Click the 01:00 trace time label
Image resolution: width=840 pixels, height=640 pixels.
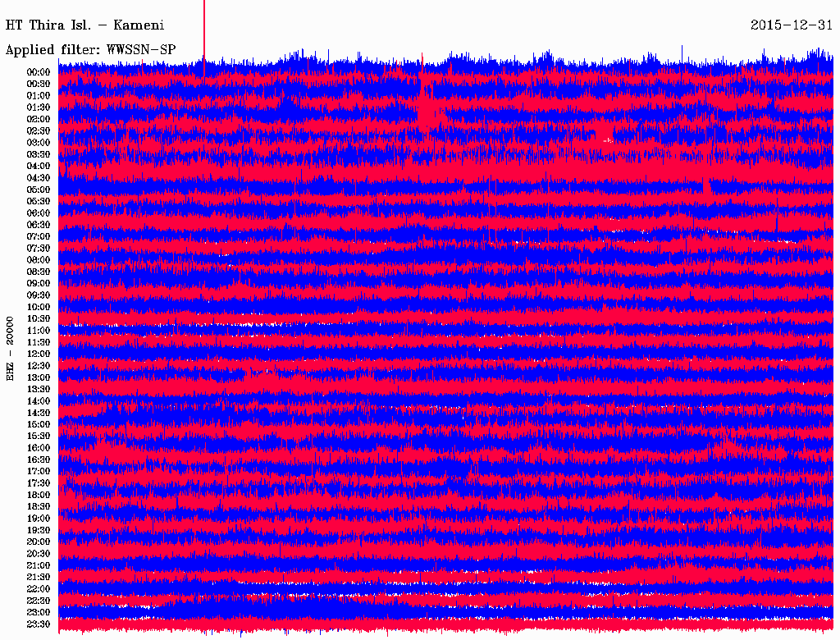point(39,95)
